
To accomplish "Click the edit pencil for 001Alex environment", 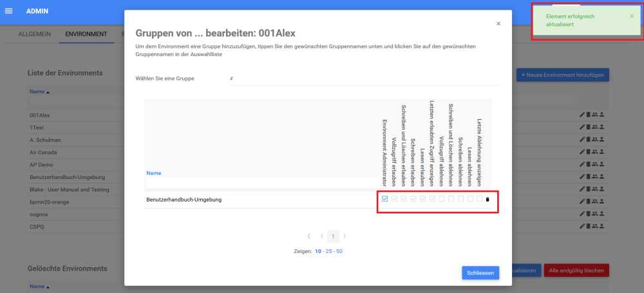I will [x=582, y=115].
